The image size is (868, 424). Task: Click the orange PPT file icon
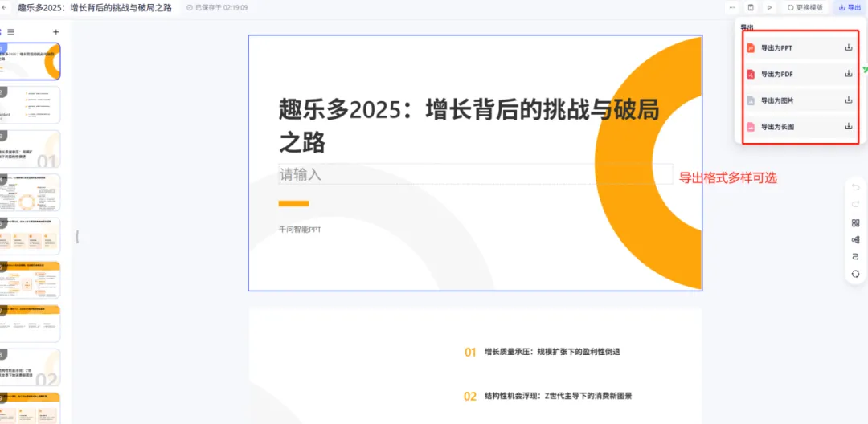(751, 48)
